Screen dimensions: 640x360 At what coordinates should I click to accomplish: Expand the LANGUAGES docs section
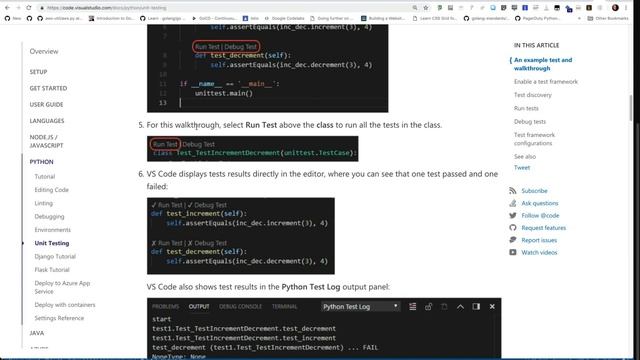47,121
